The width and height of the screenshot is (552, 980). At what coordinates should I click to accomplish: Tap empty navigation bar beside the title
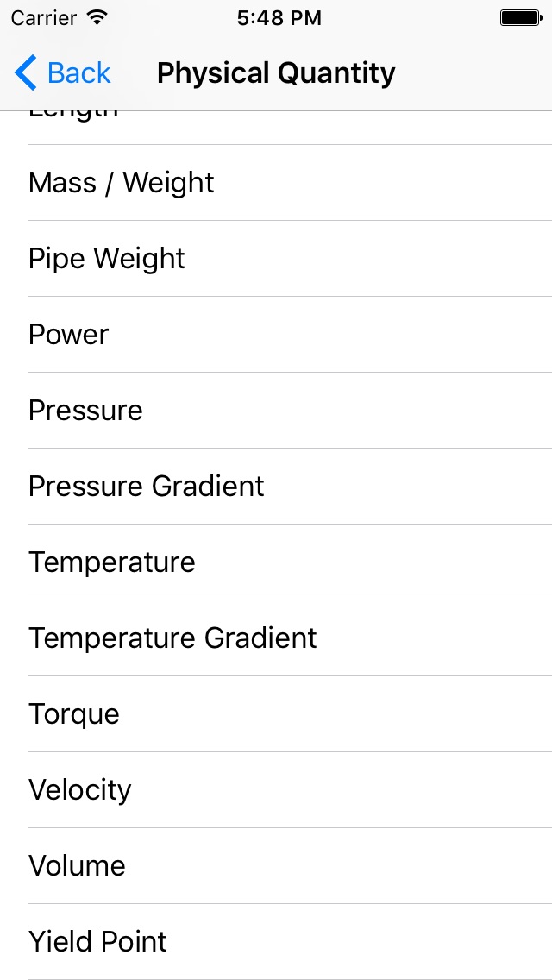pyautogui.click(x=474, y=73)
